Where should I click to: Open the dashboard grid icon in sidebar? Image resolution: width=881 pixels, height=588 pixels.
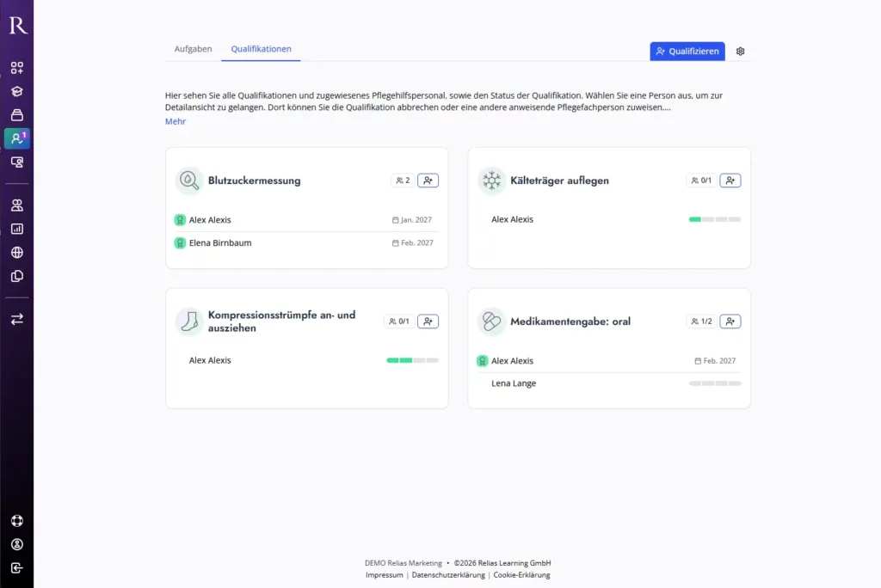17,68
